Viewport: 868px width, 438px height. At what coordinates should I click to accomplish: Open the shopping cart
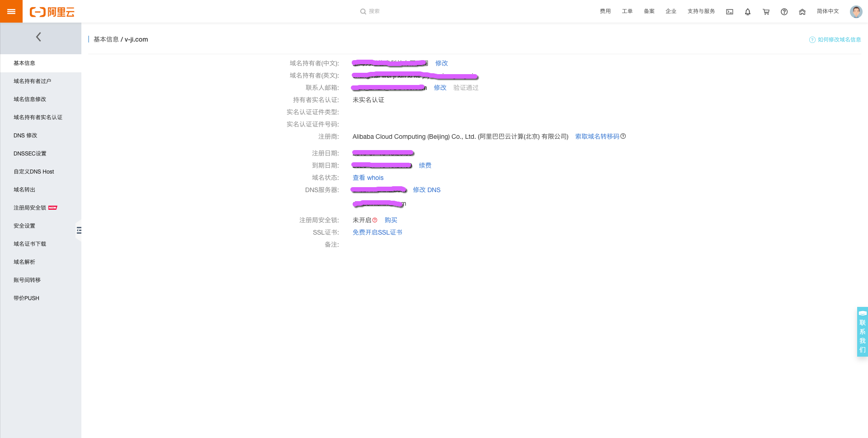[x=766, y=12]
